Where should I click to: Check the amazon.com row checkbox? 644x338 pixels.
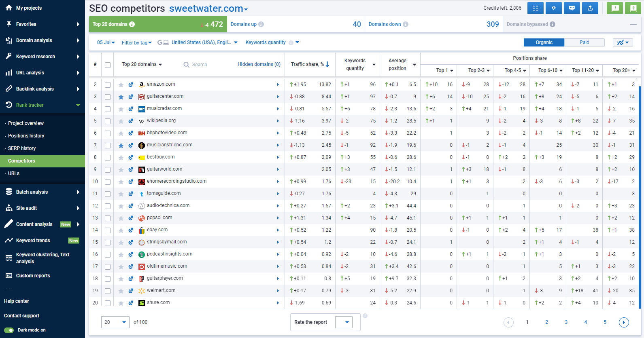click(108, 85)
